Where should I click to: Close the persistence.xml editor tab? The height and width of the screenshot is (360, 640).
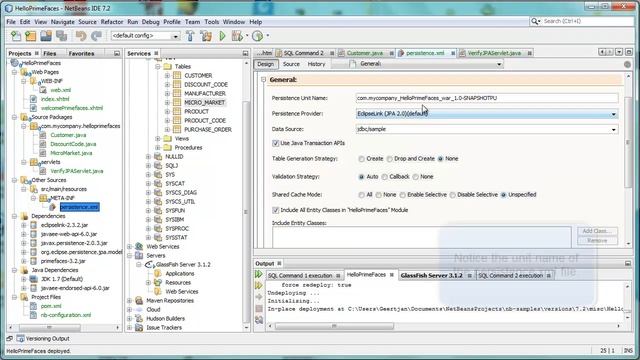click(x=453, y=53)
